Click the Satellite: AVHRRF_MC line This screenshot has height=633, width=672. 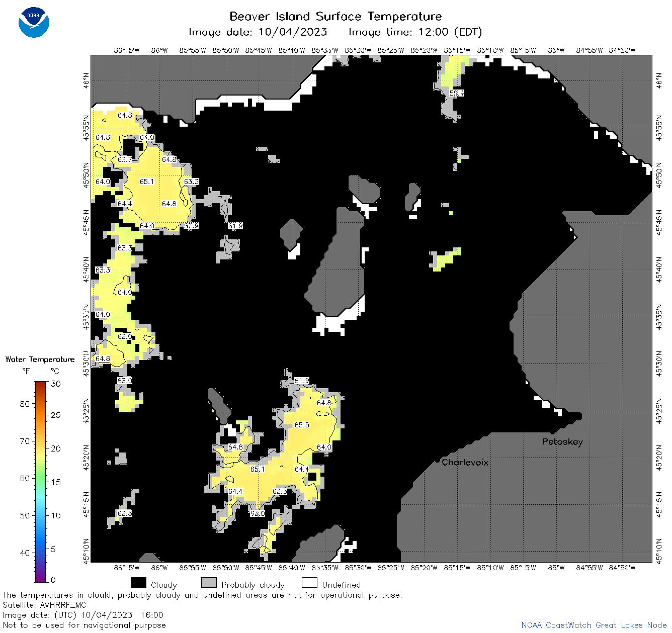pyautogui.click(x=44, y=605)
